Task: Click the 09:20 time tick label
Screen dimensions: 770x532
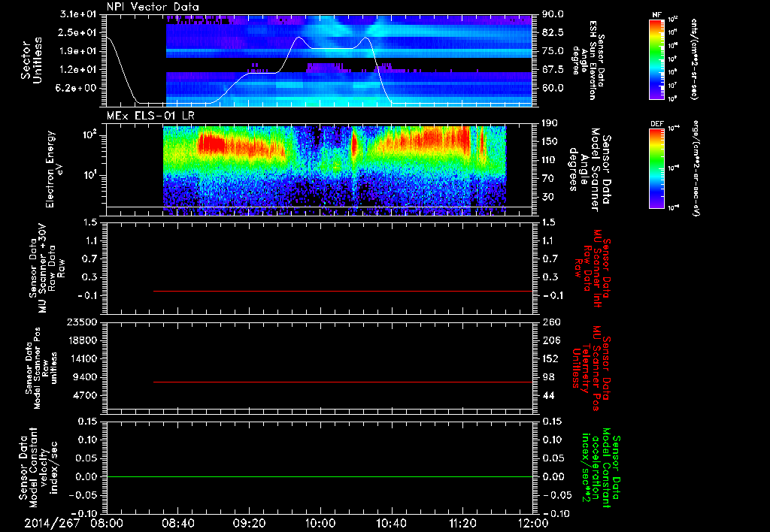Action: click(x=249, y=524)
